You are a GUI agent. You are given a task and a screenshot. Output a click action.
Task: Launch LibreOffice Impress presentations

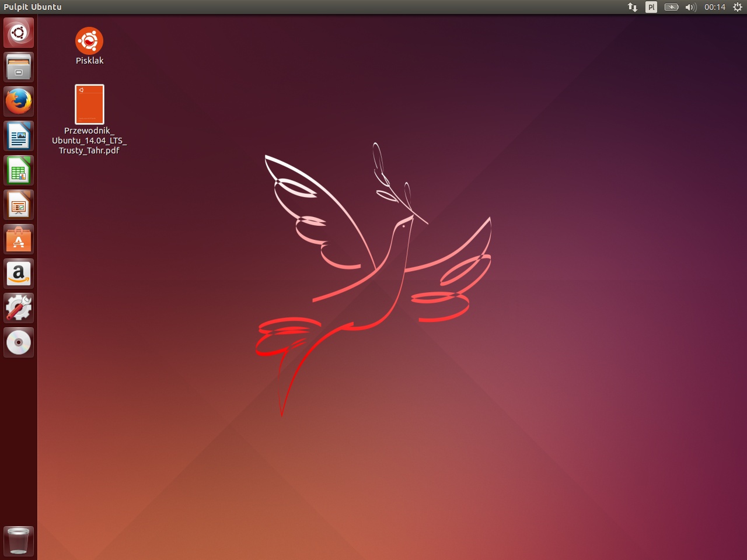[19, 205]
